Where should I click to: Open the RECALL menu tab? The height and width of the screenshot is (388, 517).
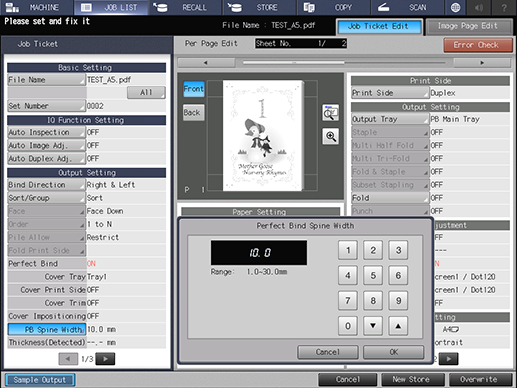[x=186, y=7]
